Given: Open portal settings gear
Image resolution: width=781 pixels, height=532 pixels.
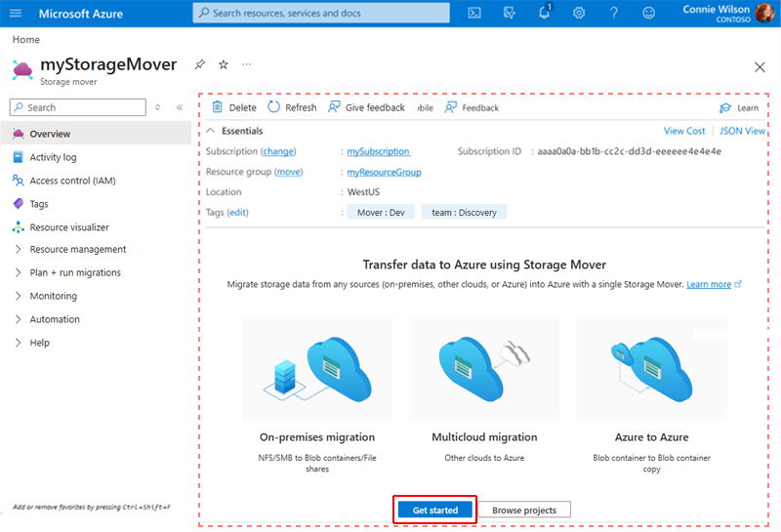Looking at the screenshot, I should pyautogui.click(x=579, y=13).
